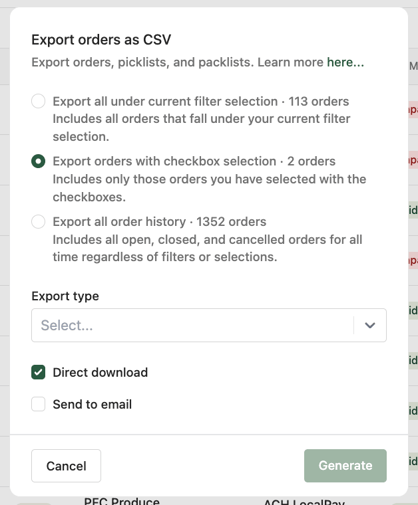
Task: Click the Direct download label text
Action: (x=100, y=373)
